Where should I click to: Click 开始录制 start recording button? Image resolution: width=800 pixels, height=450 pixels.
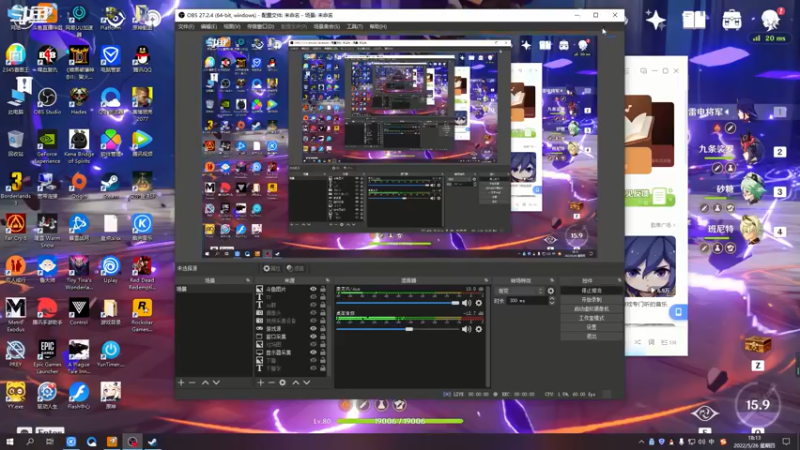(591, 300)
